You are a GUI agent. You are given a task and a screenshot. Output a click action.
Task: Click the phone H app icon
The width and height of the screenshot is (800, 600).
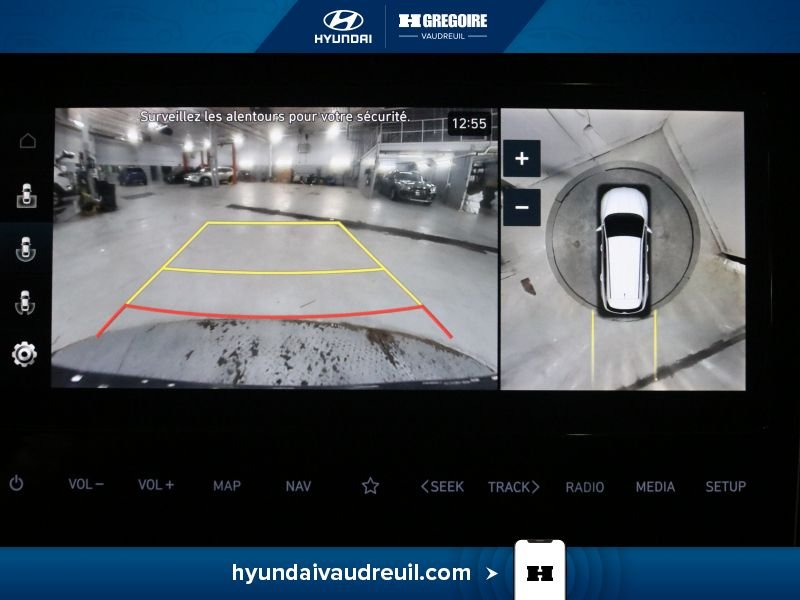pyautogui.click(x=540, y=571)
